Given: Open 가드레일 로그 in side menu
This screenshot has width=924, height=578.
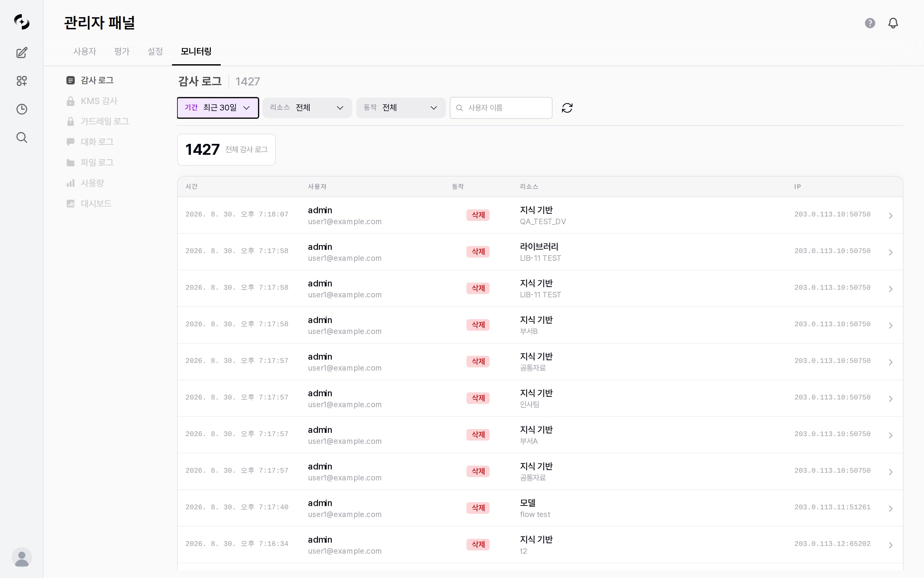Looking at the screenshot, I should (x=105, y=122).
